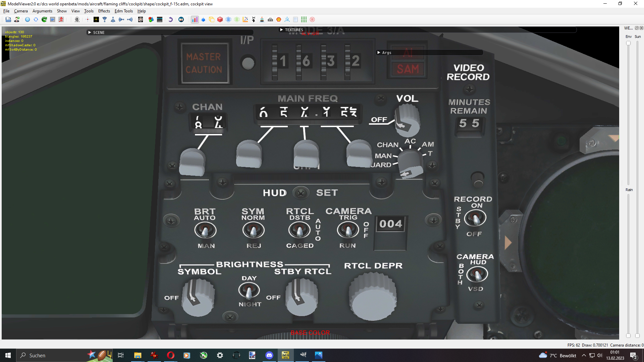
Task: Click the Rain slider handle
Action: (x=628, y=336)
